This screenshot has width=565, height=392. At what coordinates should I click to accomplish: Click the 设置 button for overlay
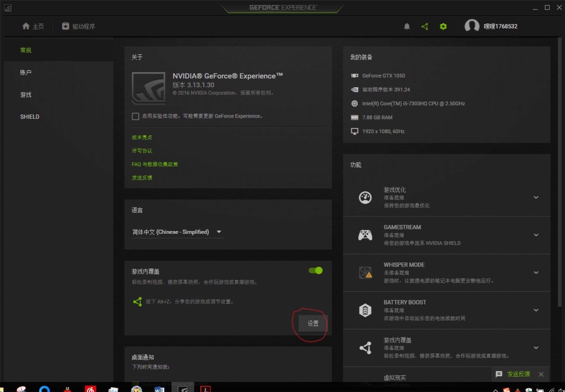(x=313, y=323)
